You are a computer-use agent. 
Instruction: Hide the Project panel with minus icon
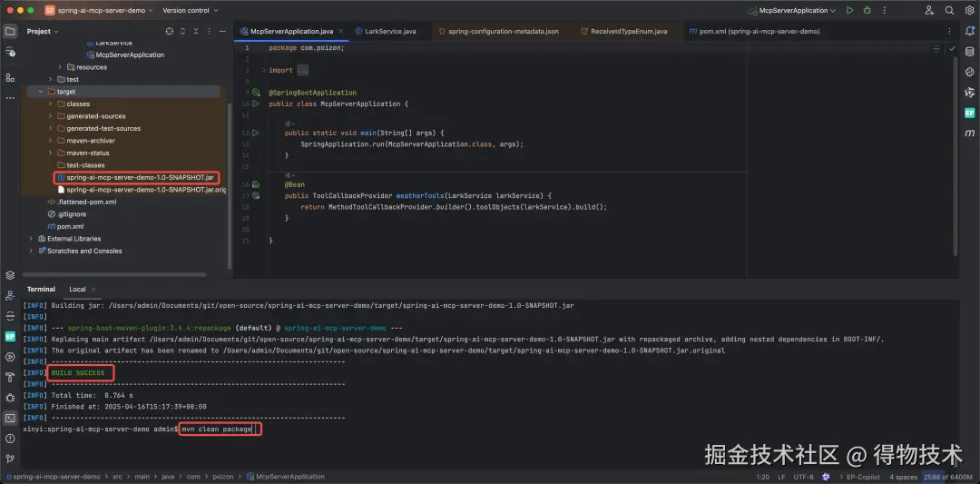(x=222, y=31)
